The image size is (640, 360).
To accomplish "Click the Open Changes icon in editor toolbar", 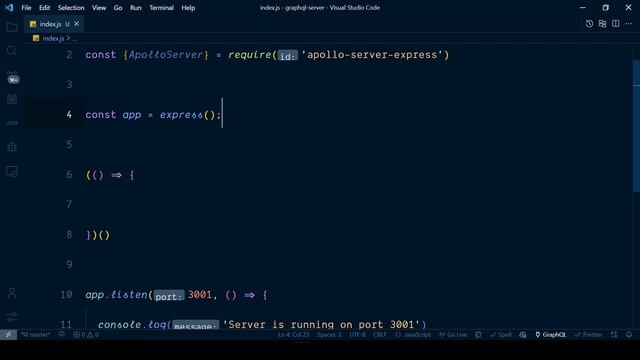I will (x=602, y=24).
